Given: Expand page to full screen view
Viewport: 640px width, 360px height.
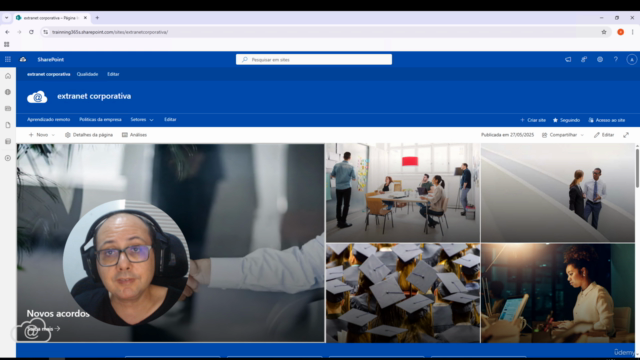Looking at the screenshot, I should (x=626, y=135).
